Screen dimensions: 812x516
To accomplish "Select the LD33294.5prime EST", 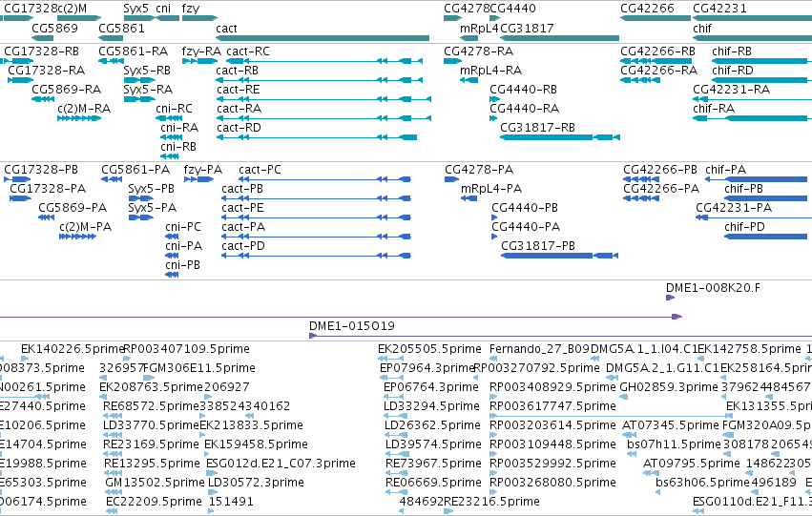I will tap(396, 416).
